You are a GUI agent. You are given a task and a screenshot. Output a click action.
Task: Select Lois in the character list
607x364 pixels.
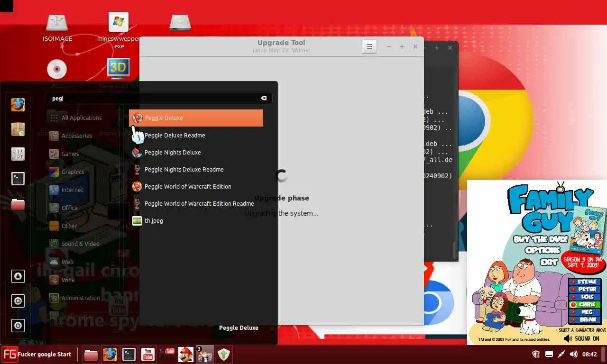585,297
